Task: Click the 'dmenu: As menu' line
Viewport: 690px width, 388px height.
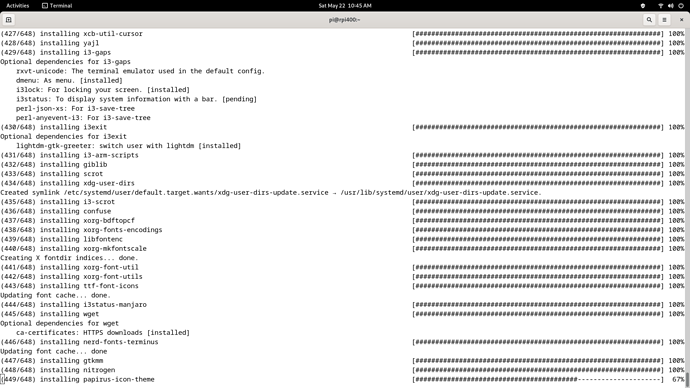Action: point(69,81)
